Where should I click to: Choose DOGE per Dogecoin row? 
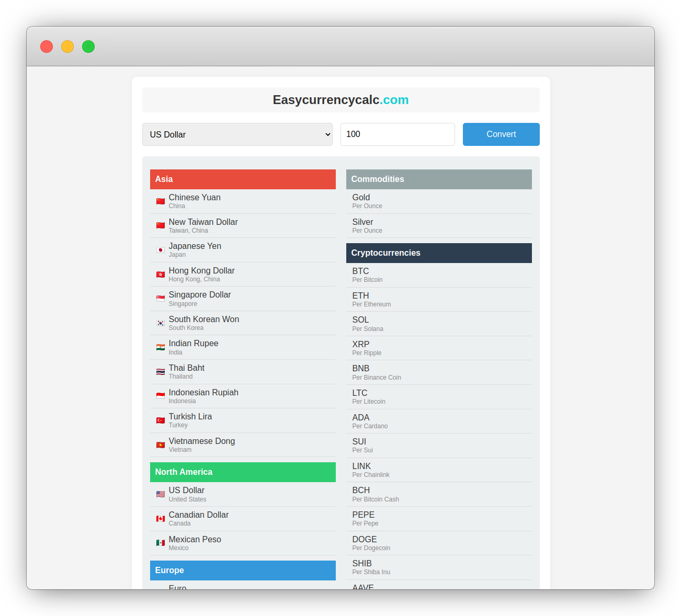click(439, 543)
